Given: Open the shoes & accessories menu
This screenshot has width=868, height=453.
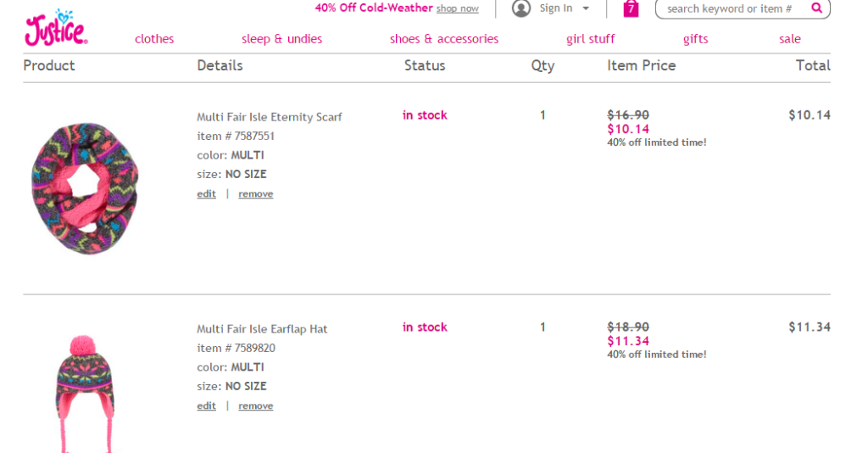Looking at the screenshot, I should 444,39.
